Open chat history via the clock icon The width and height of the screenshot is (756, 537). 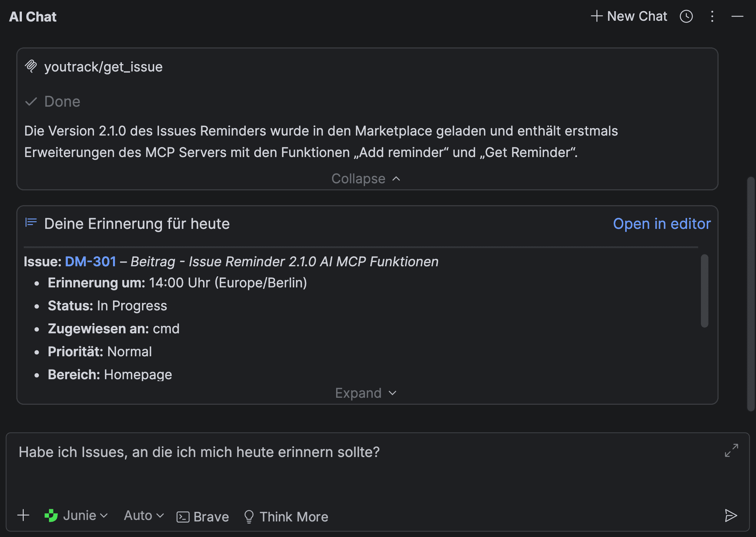click(x=686, y=16)
